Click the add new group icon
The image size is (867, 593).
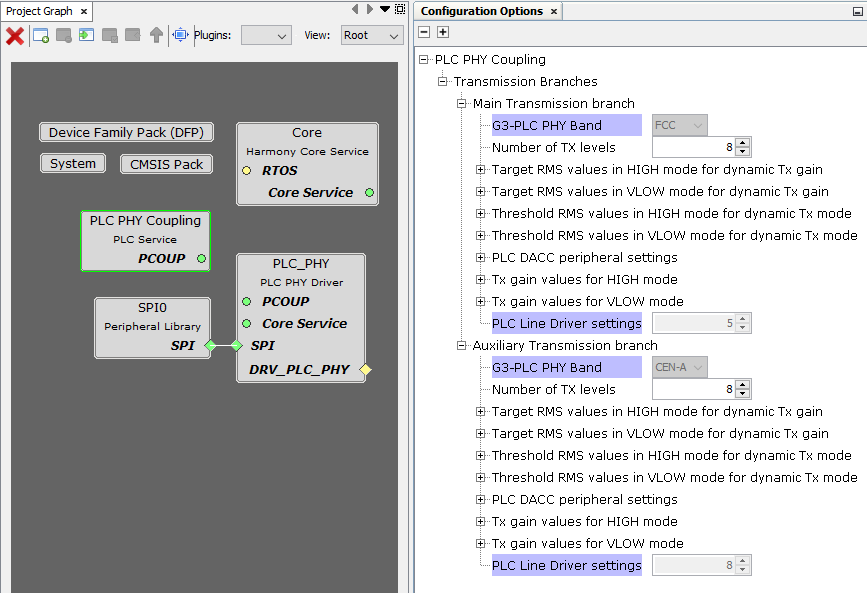click(x=41, y=36)
